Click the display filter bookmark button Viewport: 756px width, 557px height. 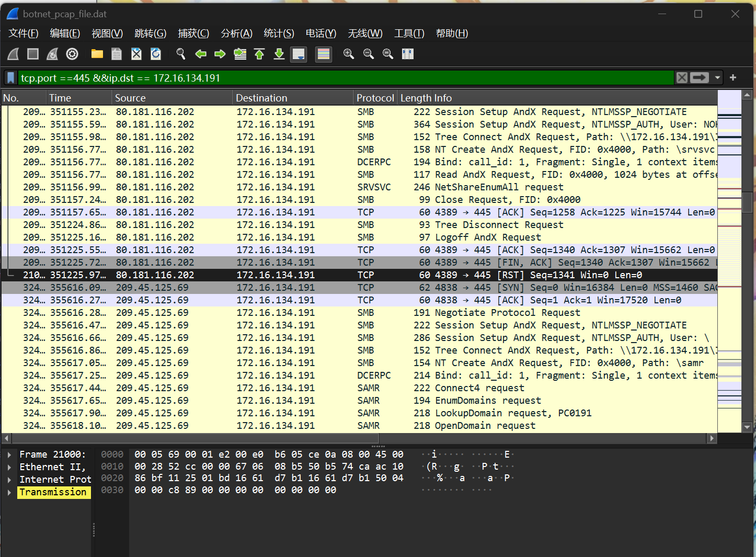pos(10,78)
